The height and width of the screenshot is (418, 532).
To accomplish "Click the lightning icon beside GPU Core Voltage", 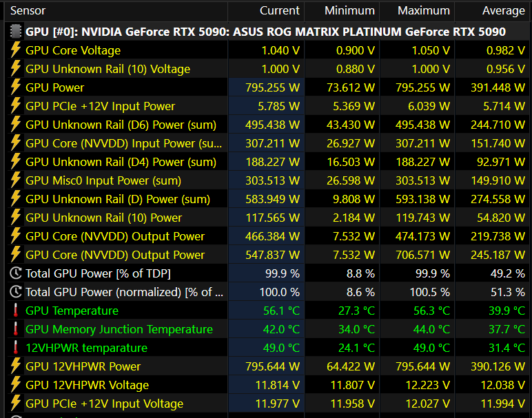I will 15,50.
